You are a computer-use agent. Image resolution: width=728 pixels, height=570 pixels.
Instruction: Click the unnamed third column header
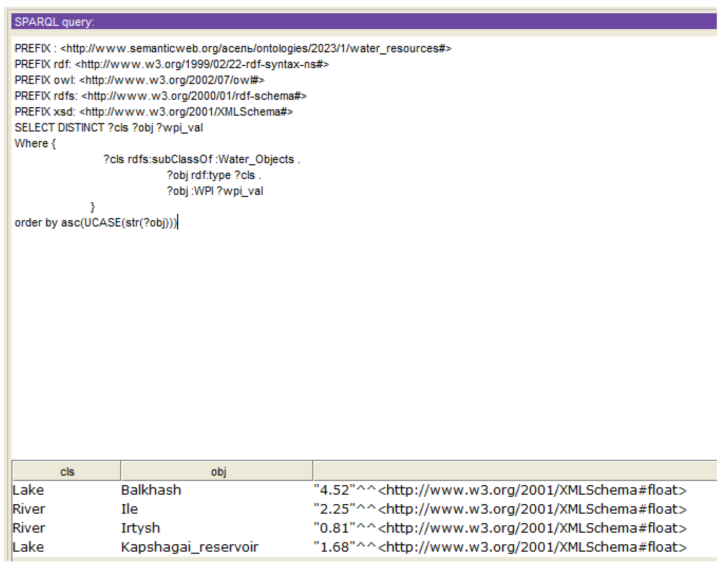click(x=517, y=471)
